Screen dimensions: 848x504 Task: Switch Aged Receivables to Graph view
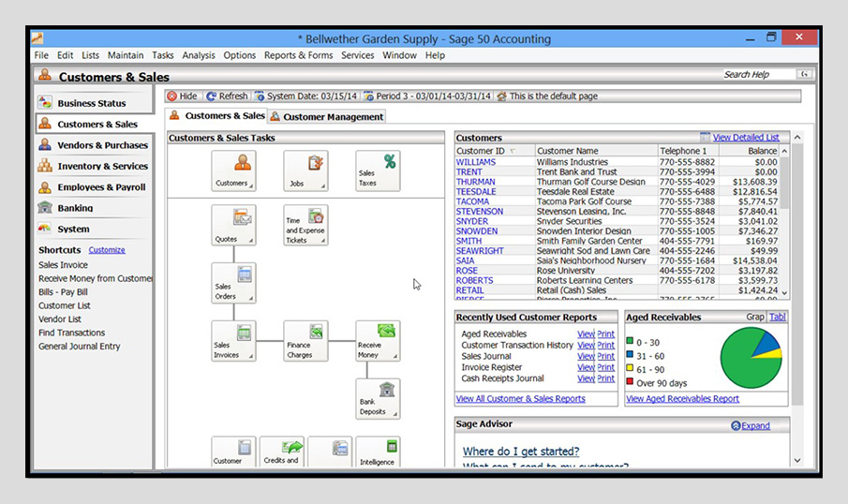point(755,317)
